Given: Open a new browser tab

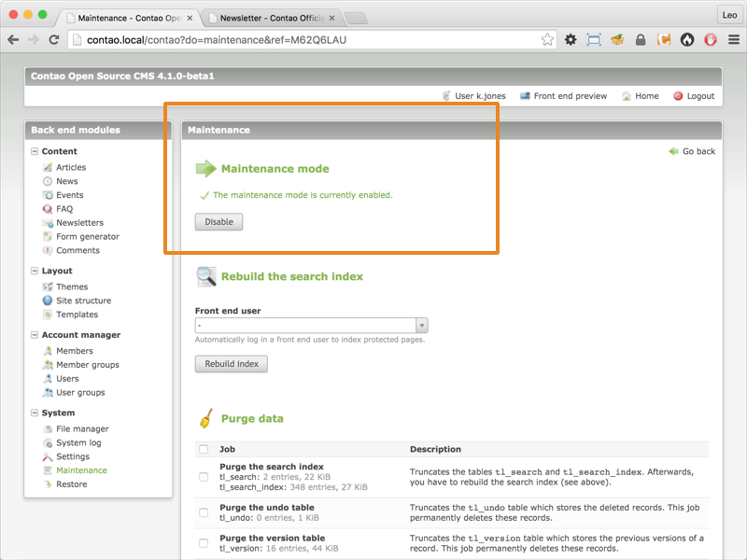Looking at the screenshot, I should [x=356, y=18].
